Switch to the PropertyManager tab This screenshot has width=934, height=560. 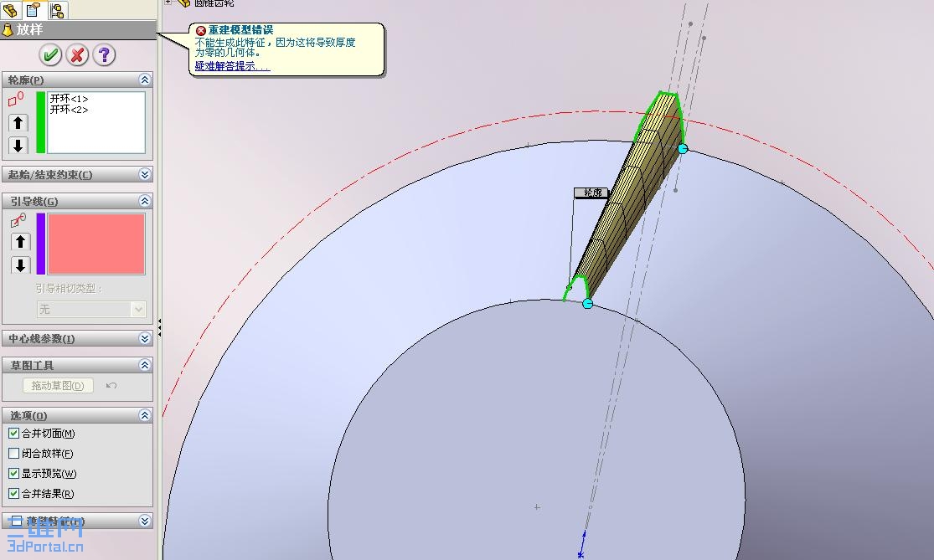click(34, 9)
